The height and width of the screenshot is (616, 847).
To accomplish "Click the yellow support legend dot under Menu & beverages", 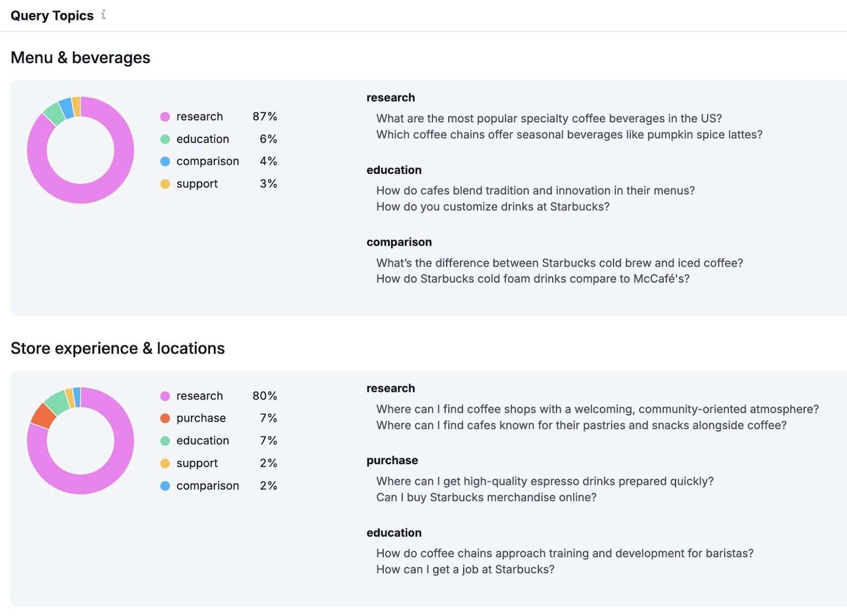I will tap(165, 184).
